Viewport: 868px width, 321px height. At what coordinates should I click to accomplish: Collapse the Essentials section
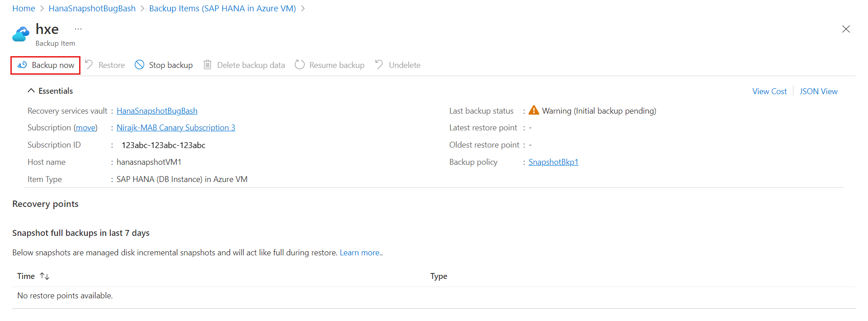pyautogui.click(x=31, y=91)
